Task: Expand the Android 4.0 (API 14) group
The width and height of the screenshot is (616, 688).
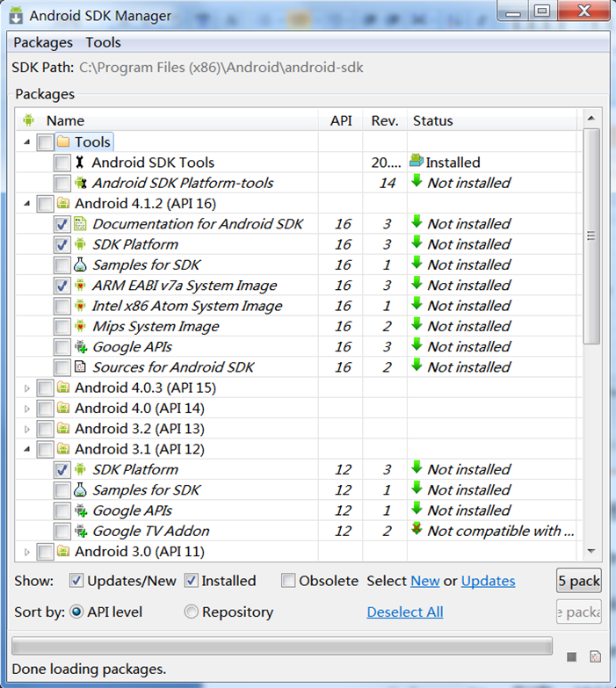Action: (26, 409)
